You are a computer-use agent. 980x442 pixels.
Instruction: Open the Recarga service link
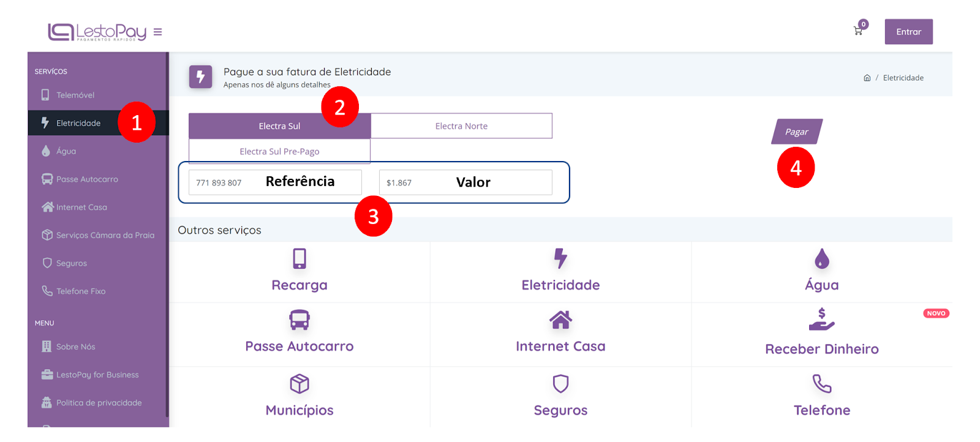pos(300,285)
